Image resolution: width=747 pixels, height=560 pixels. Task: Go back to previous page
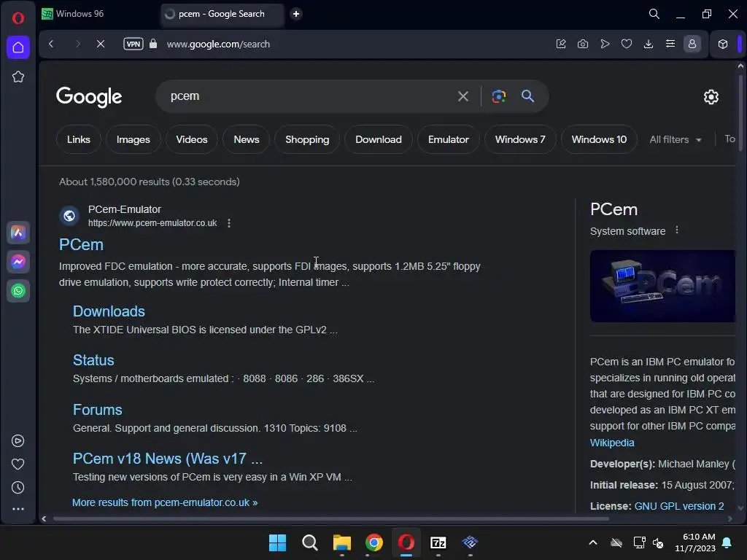pyautogui.click(x=52, y=44)
